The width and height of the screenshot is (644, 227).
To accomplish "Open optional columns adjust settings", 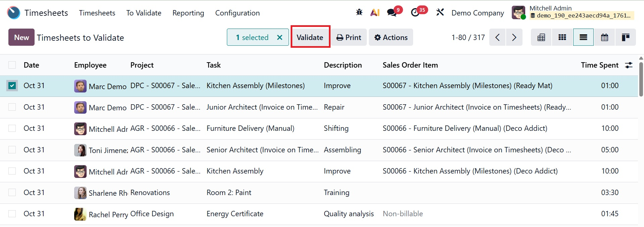I will pos(629,65).
